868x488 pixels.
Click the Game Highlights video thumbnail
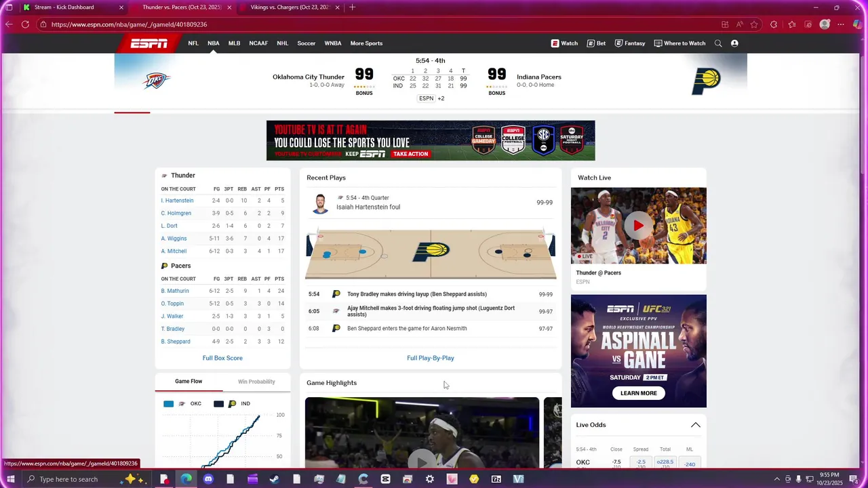pos(422,432)
